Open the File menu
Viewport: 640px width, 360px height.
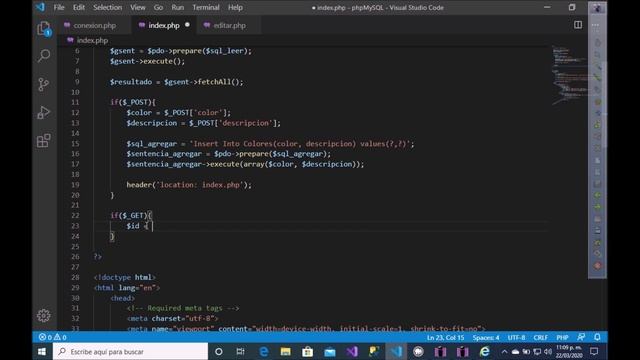click(x=59, y=7)
